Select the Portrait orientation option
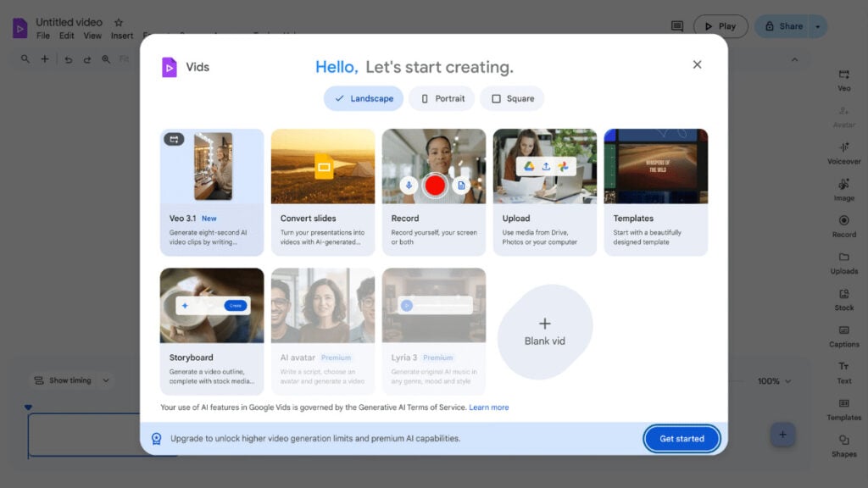868x488 pixels. coord(442,98)
